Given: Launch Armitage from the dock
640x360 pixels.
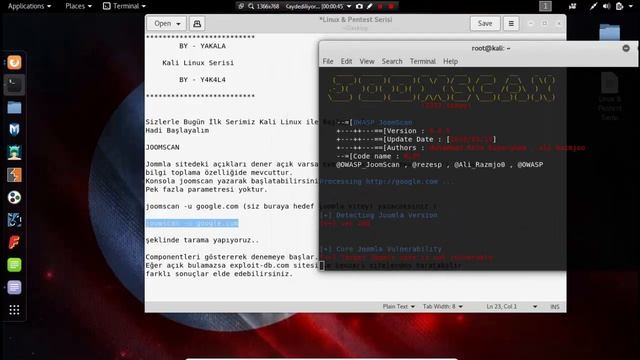Looking at the screenshot, I should tap(14, 152).
